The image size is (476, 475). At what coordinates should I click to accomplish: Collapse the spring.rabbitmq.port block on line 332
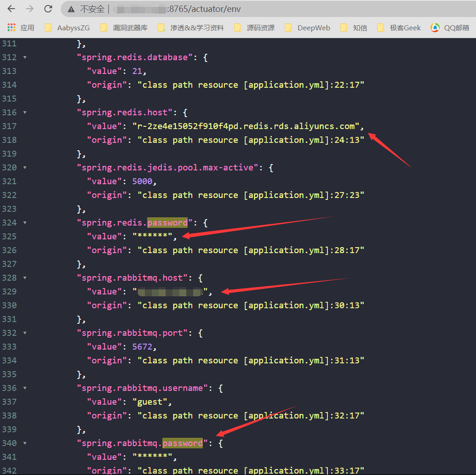click(25, 333)
